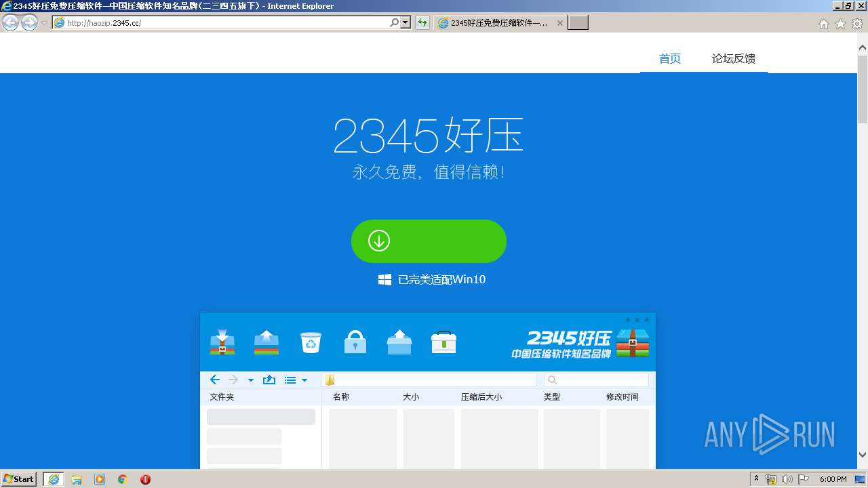Click the toolbox icon in preview
This screenshot has height=488, width=868.
point(444,342)
